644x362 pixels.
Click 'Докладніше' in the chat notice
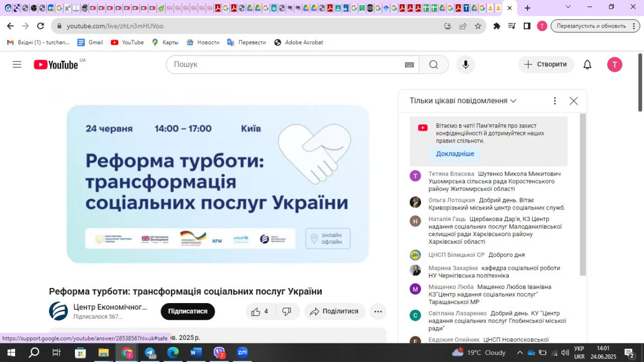(x=455, y=154)
